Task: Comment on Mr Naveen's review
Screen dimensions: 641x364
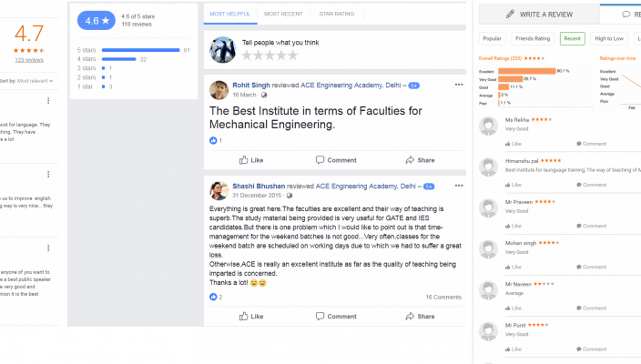Action: pyautogui.click(x=592, y=308)
